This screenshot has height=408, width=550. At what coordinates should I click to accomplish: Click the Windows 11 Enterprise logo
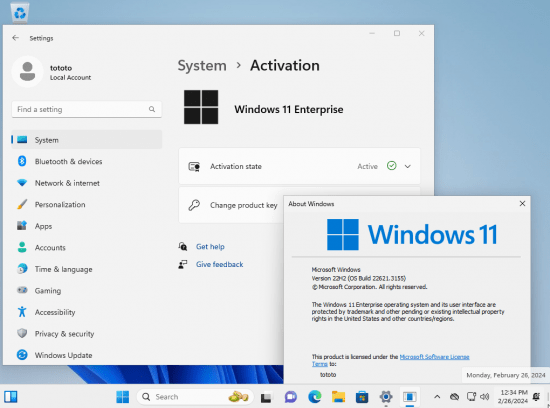click(x=201, y=107)
